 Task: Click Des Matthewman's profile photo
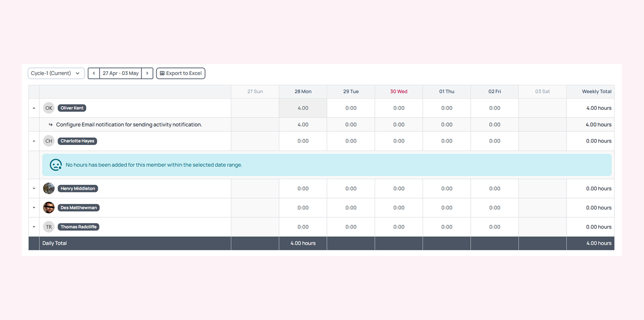(49, 208)
